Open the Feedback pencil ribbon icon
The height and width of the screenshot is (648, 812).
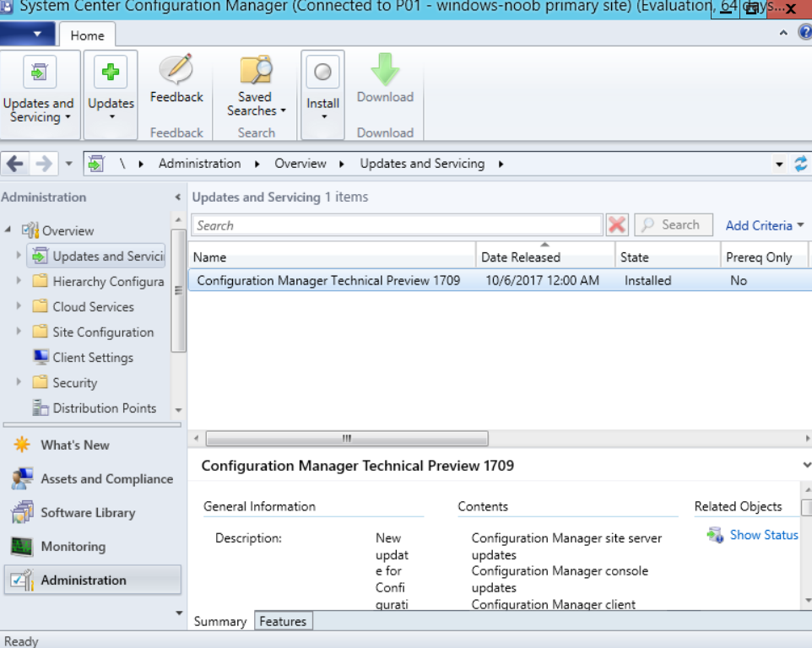(x=176, y=69)
